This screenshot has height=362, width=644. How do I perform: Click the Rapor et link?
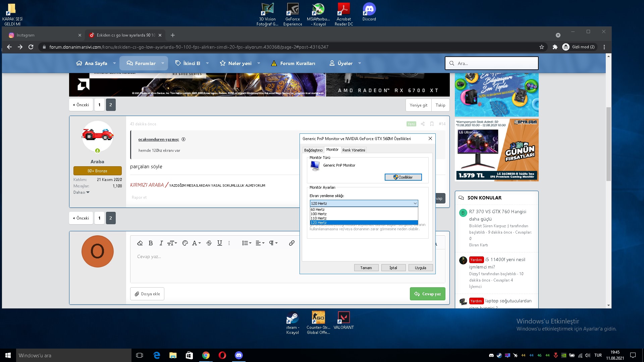139,197
